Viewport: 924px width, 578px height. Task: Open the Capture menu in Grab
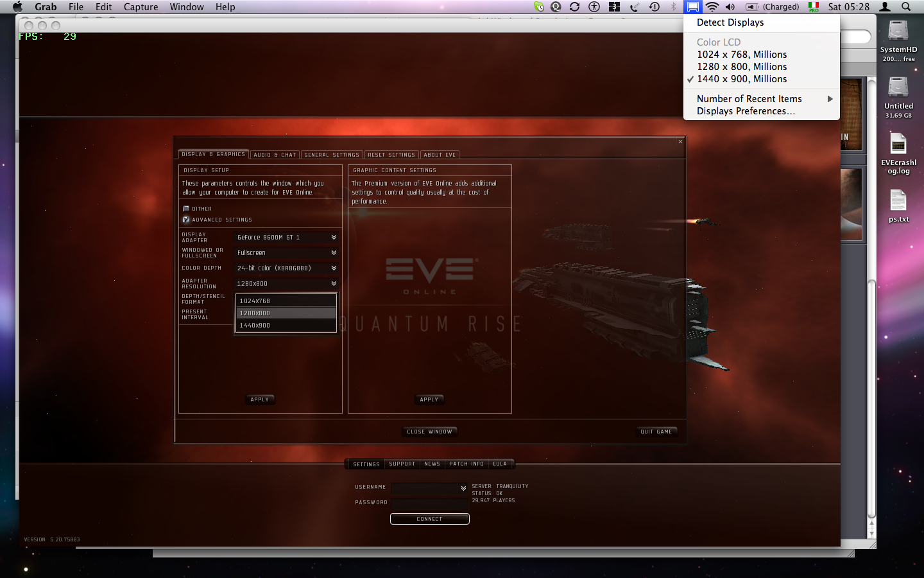pos(141,6)
